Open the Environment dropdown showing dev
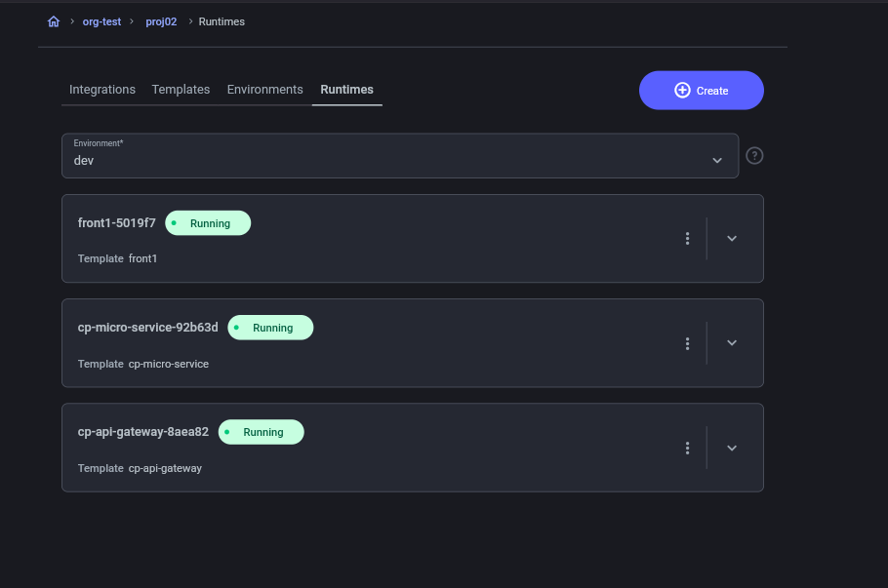Image resolution: width=888 pixels, height=588 pixels. (400, 156)
